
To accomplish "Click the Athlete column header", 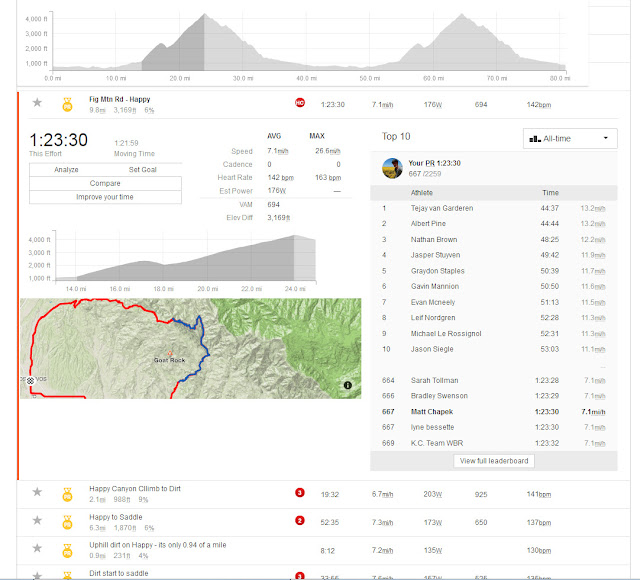I will 422,193.
